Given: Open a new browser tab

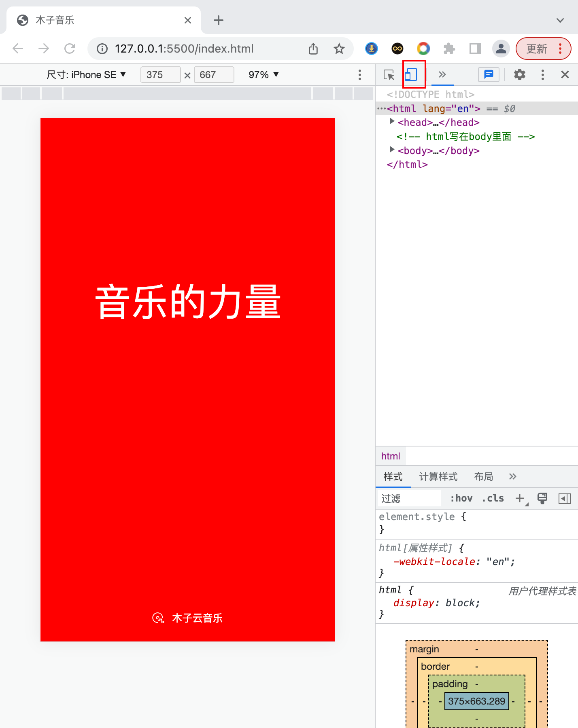Looking at the screenshot, I should tap(219, 20).
